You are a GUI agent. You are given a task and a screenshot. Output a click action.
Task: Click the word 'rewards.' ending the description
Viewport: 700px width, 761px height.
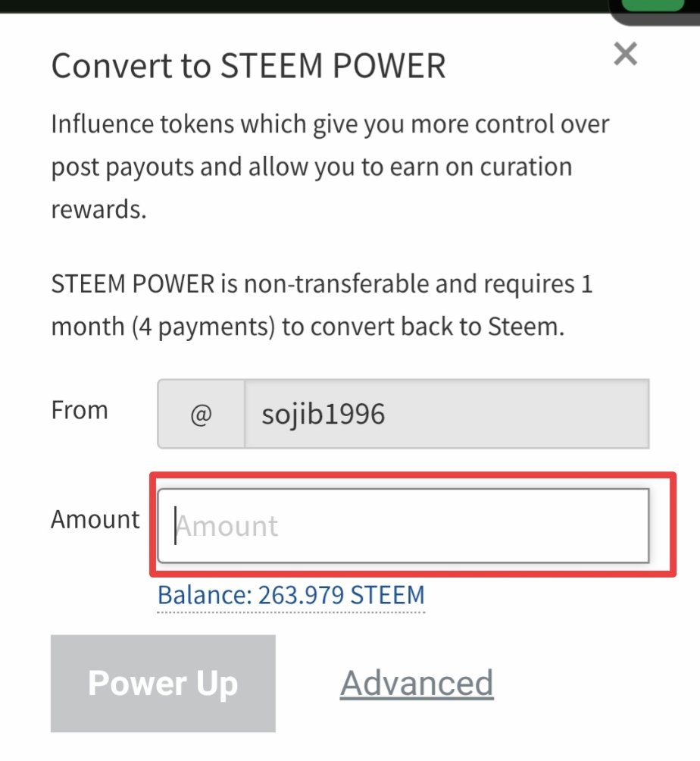point(99,210)
